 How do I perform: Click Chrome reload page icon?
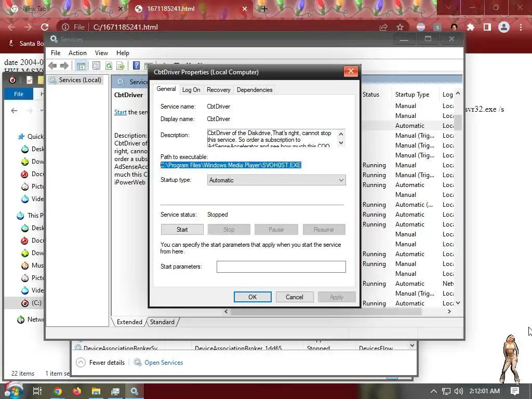coord(45,27)
